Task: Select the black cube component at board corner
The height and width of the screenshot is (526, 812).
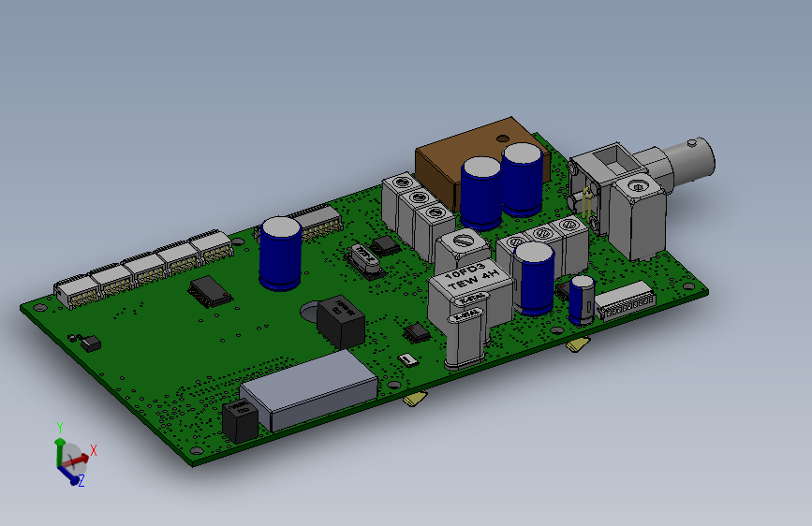Action: (x=240, y=421)
